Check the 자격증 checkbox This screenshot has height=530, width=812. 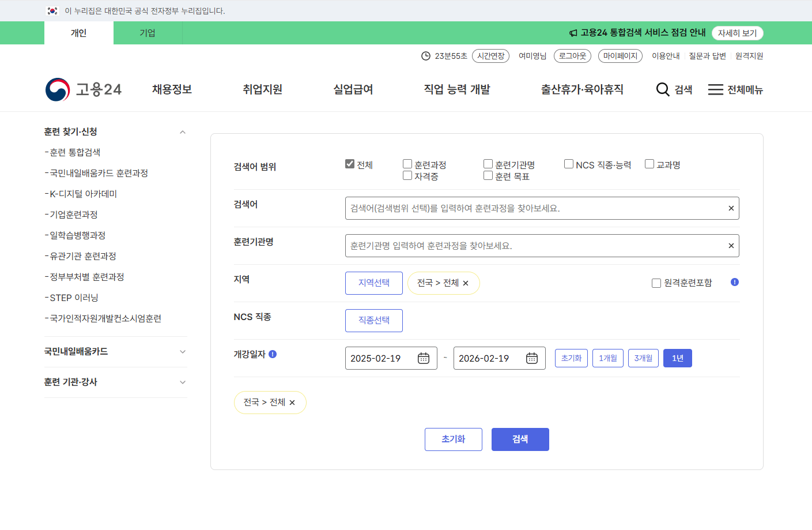(x=407, y=175)
